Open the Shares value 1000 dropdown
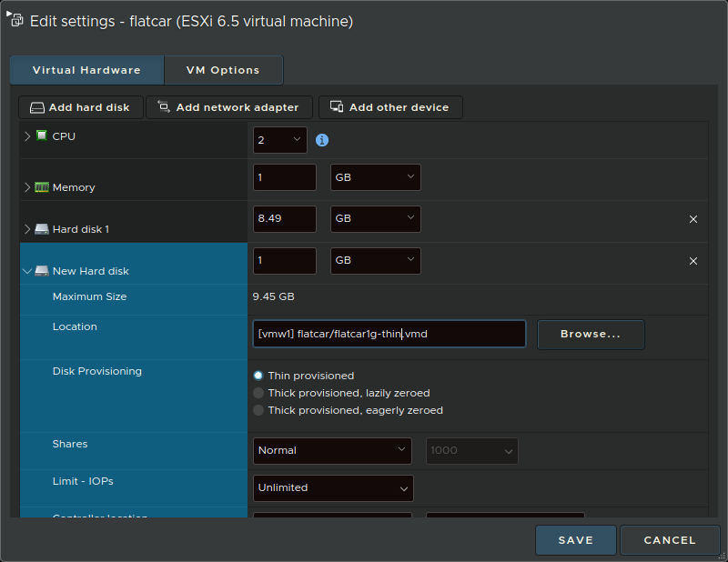 click(x=472, y=451)
